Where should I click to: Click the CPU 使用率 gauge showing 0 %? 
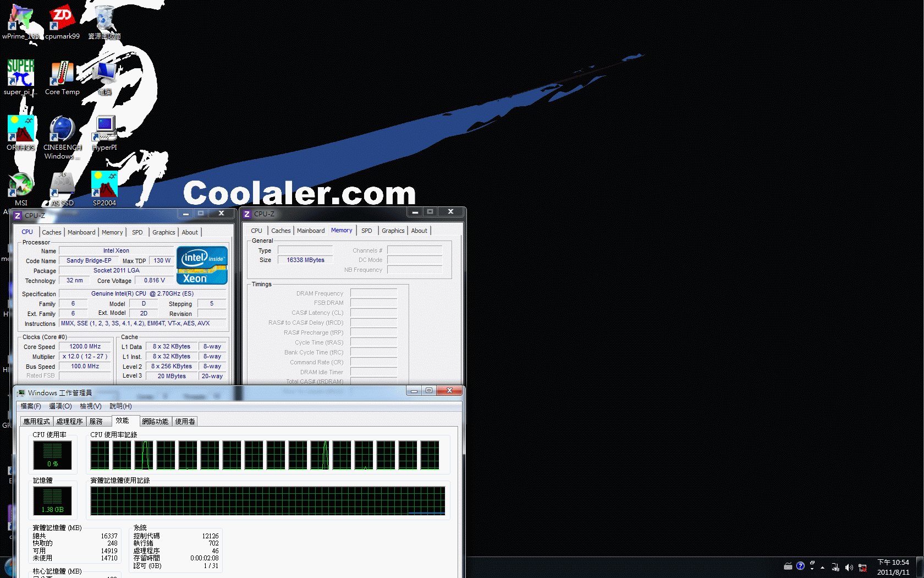[x=52, y=455]
